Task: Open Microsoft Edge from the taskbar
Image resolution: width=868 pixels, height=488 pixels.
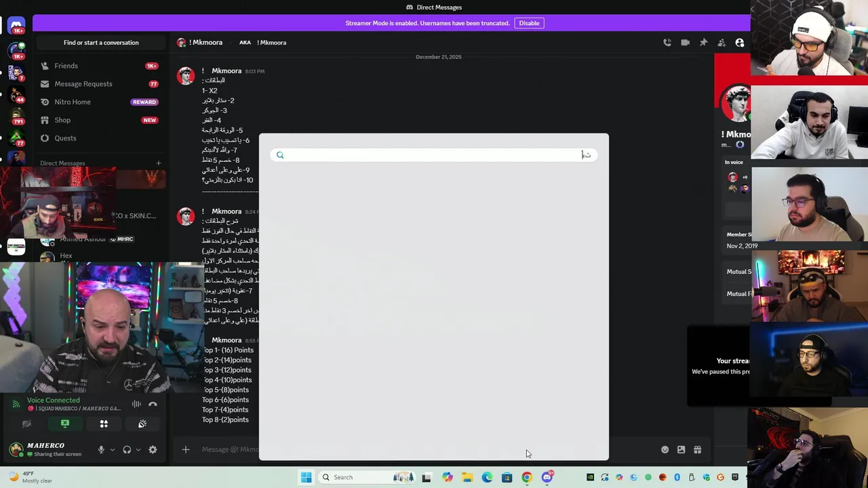Action: (x=487, y=477)
